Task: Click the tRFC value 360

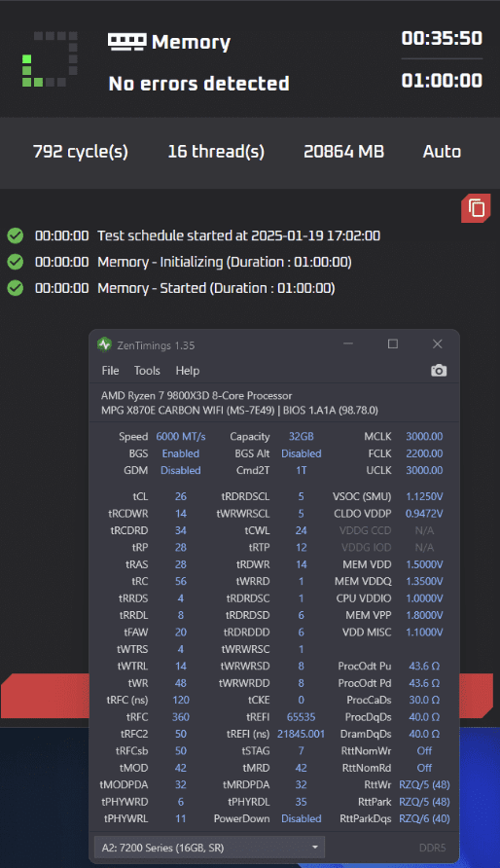Action: 181,717
